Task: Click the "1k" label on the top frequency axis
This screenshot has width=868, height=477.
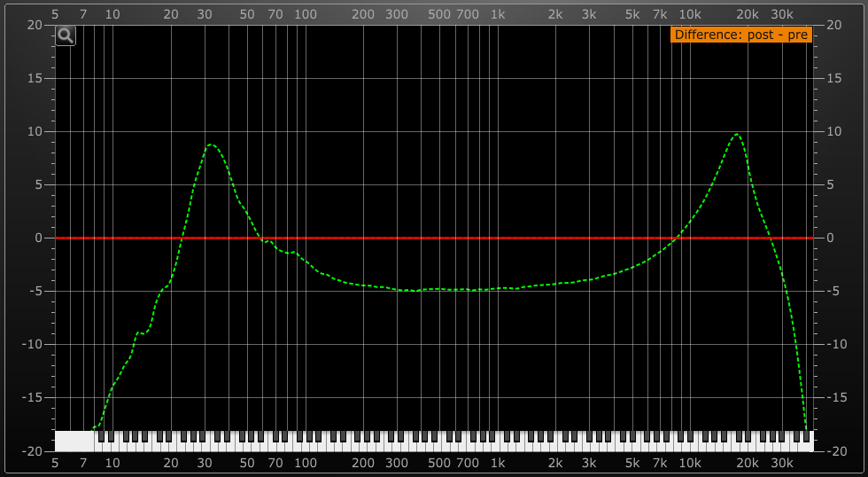Action: (498, 14)
